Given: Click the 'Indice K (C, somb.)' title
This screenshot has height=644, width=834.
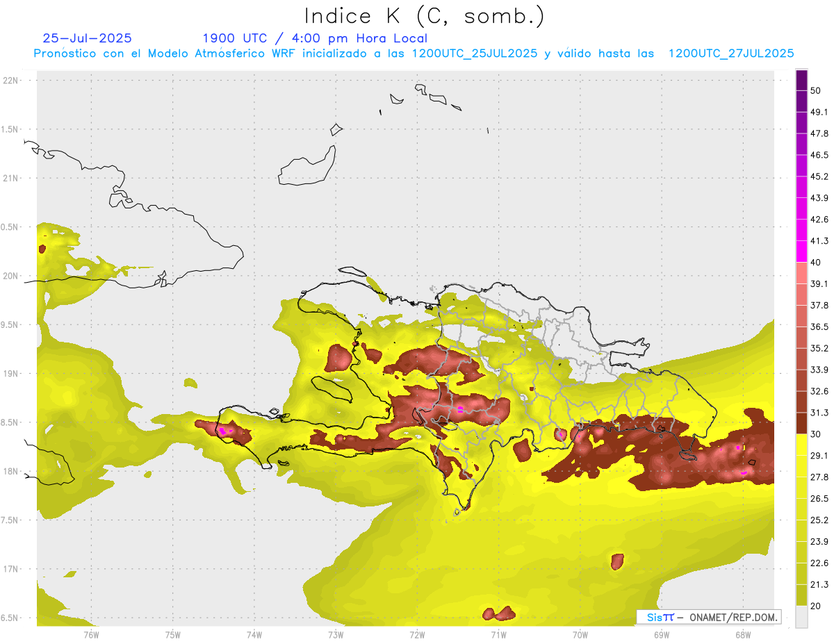Looking at the screenshot, I should coord(424,16).
